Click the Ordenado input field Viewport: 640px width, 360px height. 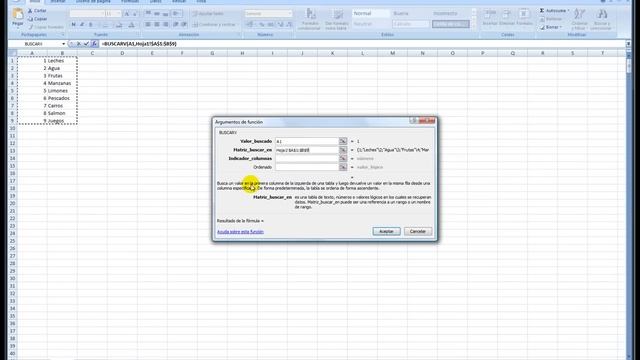click(x=307, y=167)
